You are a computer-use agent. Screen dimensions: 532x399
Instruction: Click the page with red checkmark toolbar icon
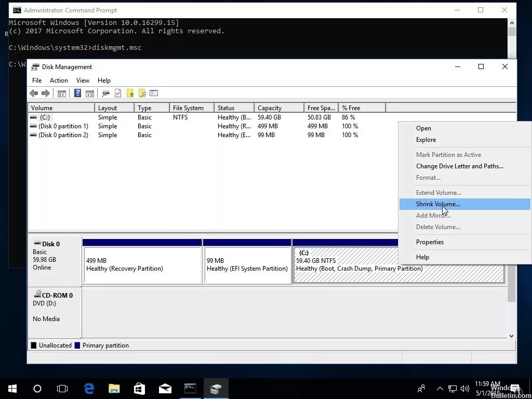click(x=118, y=94)
